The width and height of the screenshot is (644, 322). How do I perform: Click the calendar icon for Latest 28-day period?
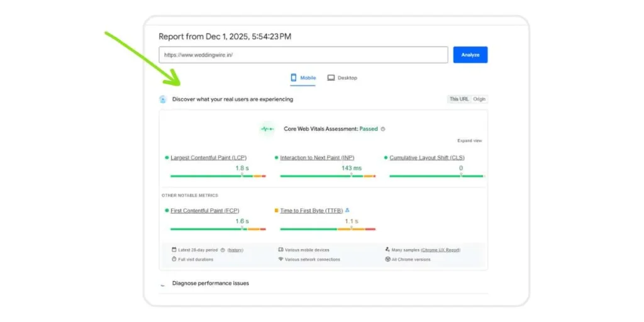click(x=174, y=250)
